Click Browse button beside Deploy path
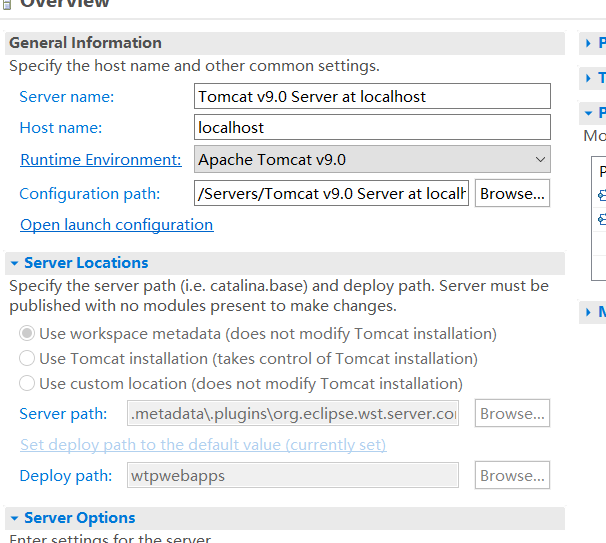The height and width of the screenshot is (543, 606). point(512,475)
